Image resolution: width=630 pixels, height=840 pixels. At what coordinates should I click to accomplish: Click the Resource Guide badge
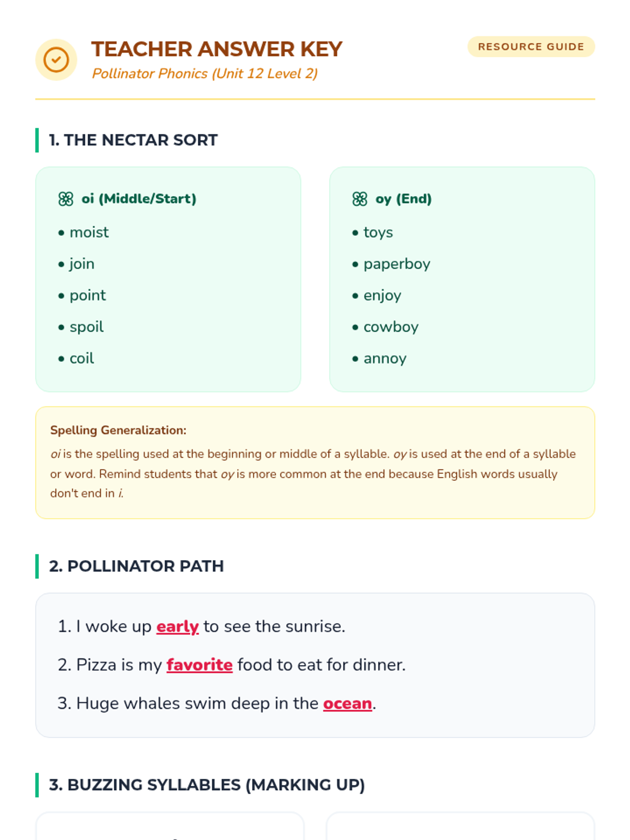coord(531,47)
